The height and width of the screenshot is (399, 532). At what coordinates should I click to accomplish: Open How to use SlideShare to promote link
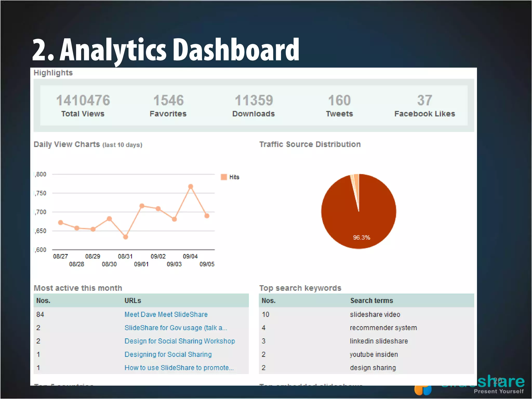point(179,368)
